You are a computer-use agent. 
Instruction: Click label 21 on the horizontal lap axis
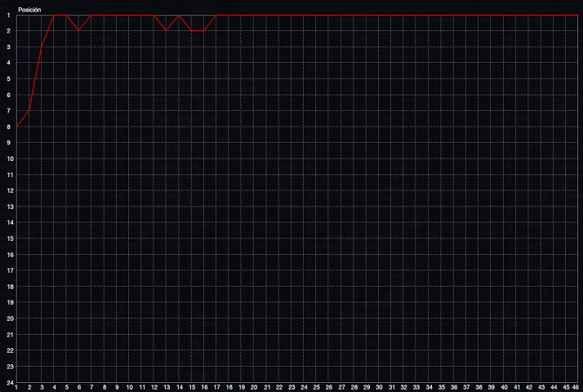pos(267,388)
